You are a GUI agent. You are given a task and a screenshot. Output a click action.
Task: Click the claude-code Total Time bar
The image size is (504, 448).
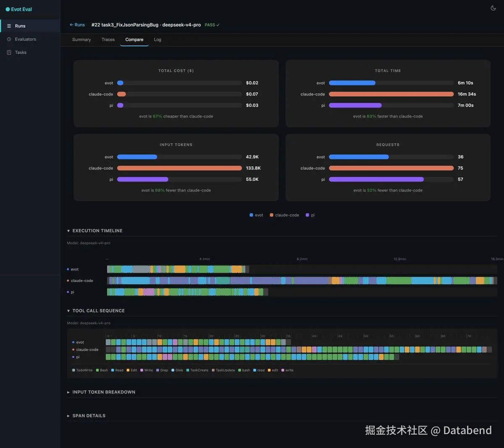(x=391, y=94)
